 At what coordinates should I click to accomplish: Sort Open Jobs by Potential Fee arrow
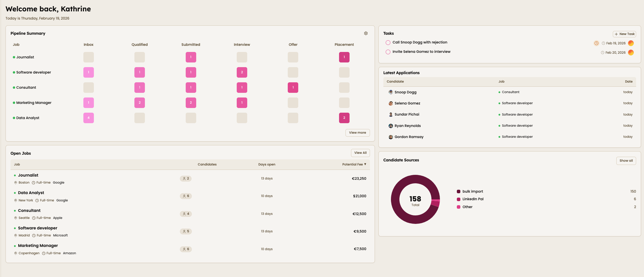coord(365,164)
